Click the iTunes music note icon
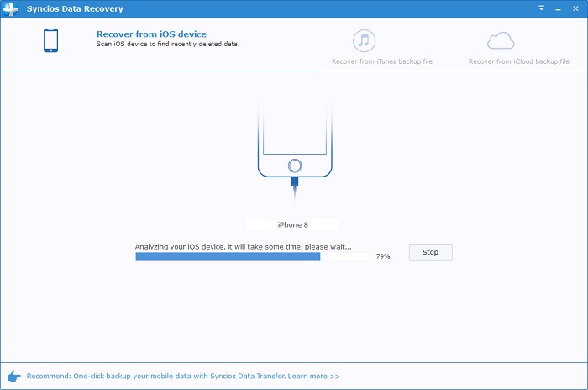 (364, 40)
